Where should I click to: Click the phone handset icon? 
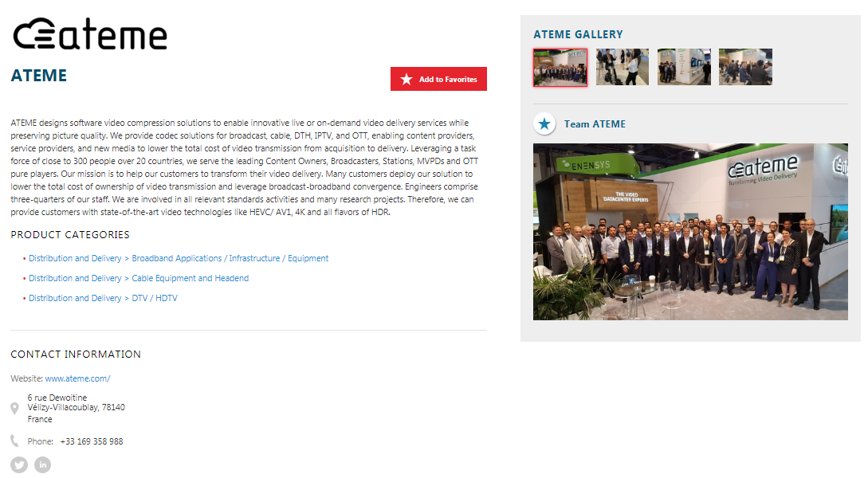click(15, 441)
